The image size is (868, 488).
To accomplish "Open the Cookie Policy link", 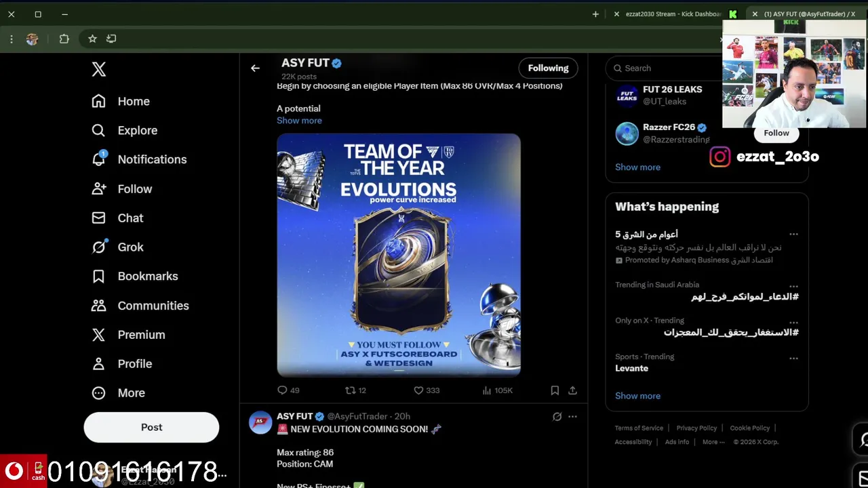I will (749, 428).
